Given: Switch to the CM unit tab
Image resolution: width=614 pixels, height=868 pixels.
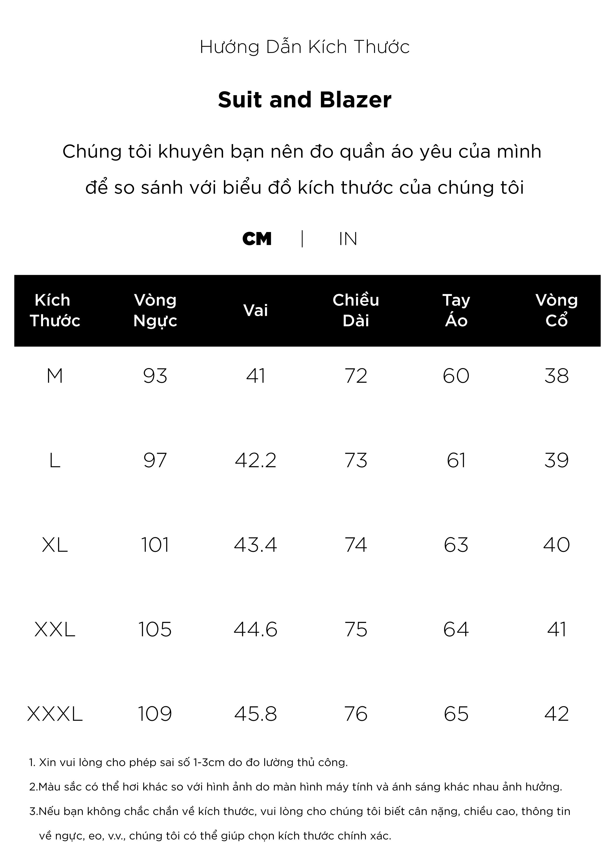Looking at the screenshot, I should click(x=257, y=239).
